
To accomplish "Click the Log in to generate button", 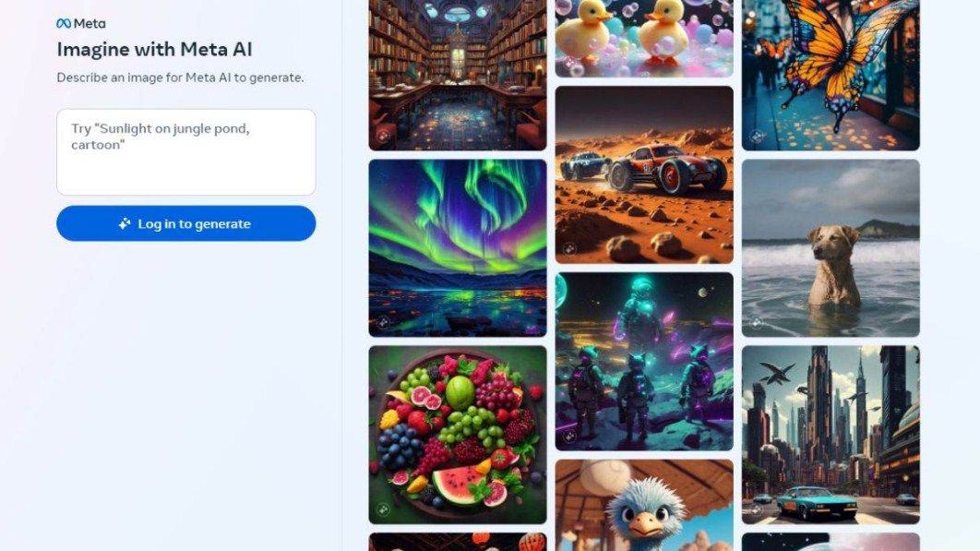I will pyautogui.click(x=186, y=223).
